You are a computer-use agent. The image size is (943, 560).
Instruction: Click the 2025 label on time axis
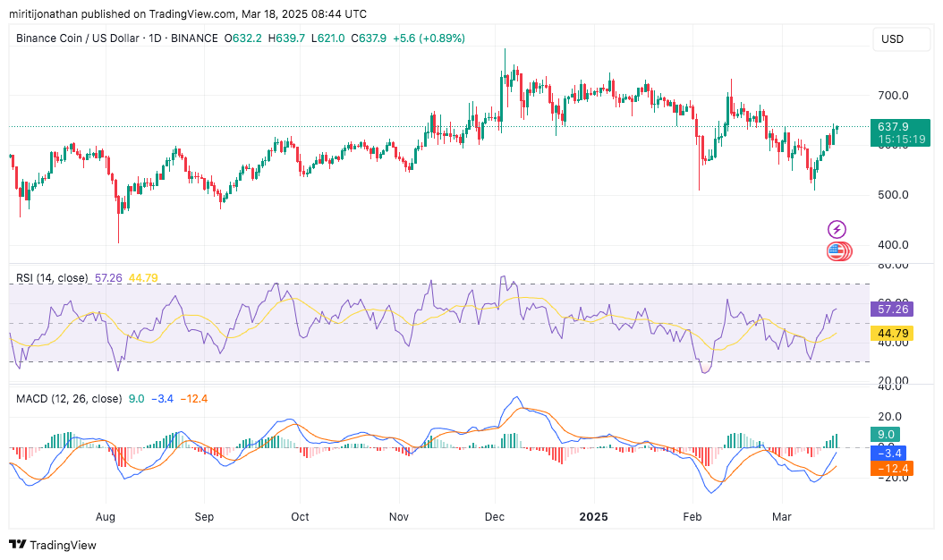point(593,517)
